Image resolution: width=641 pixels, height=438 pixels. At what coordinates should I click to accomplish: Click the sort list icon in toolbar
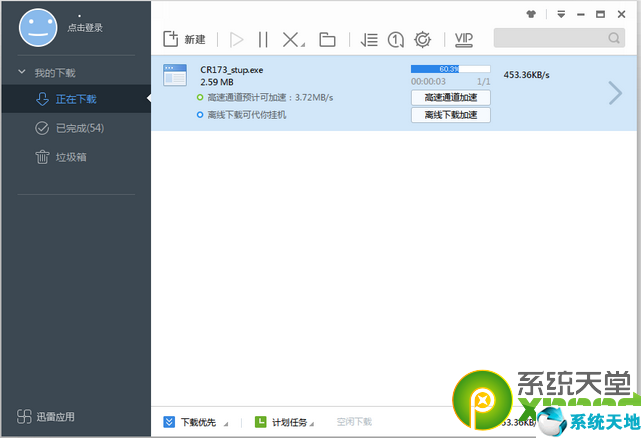(369, 40)
